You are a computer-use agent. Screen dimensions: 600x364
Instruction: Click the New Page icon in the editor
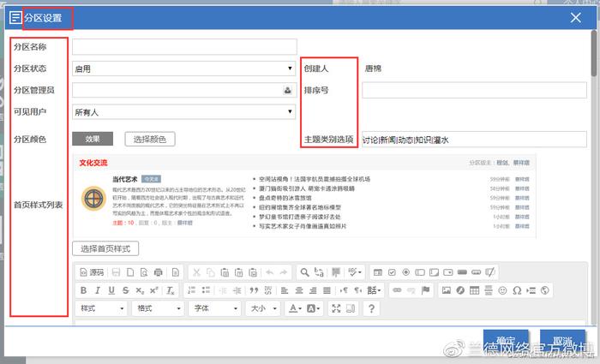click(130, 272)
